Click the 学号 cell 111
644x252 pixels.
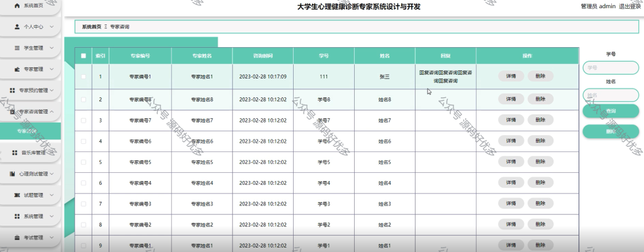coord(323,77)
